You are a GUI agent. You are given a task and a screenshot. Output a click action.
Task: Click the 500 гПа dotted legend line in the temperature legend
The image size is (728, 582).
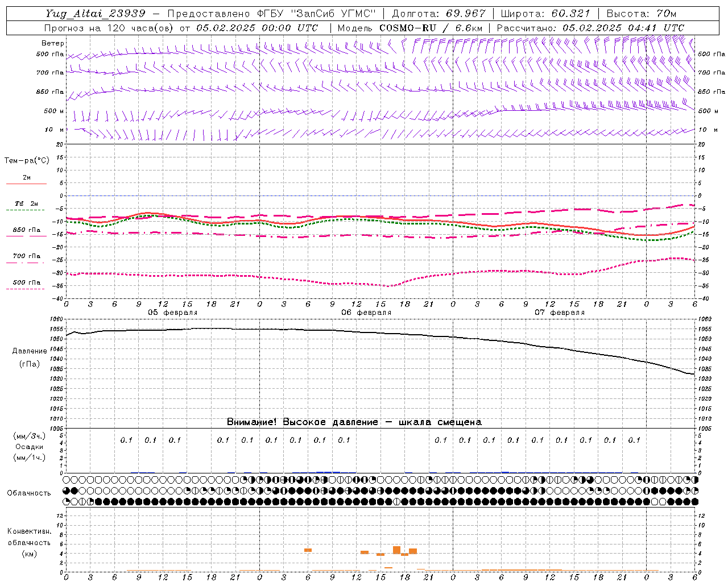tap(26, 289)
